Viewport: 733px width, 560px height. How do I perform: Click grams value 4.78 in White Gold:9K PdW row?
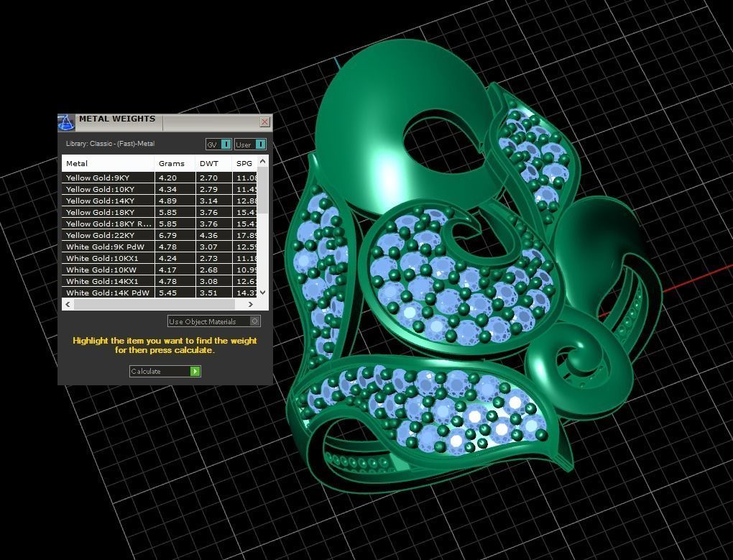point(167,247)
